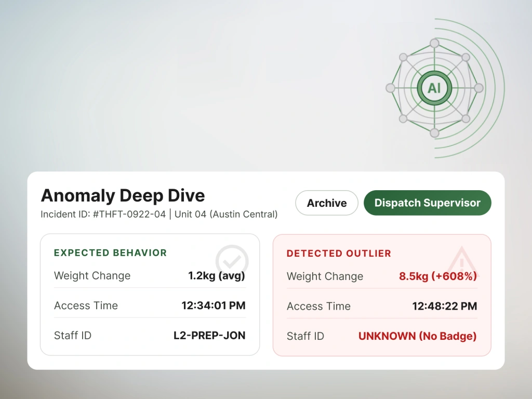The image size is (532, 399).
Task: Click Weight Change label in Detected Outlier
Action: tap(325, 276)
